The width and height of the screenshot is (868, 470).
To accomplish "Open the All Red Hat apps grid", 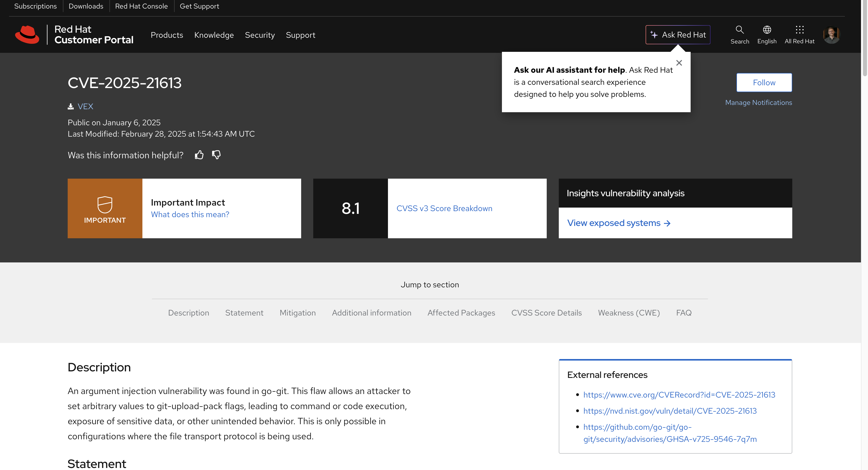I will [799, 34].
